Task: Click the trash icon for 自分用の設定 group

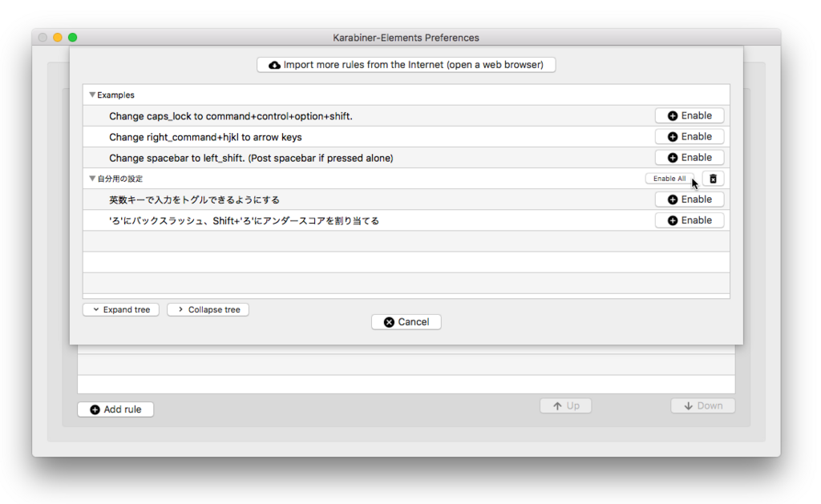Action: click(713, 179)
